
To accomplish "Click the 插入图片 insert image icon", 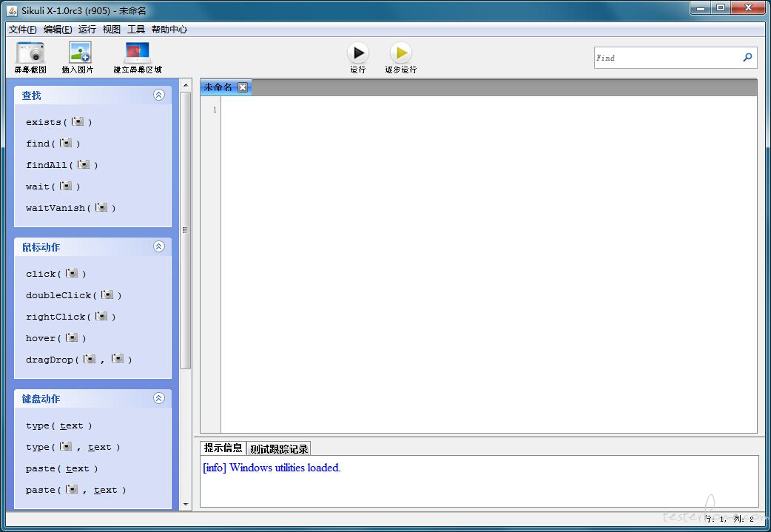I will [x=80, y=52].
